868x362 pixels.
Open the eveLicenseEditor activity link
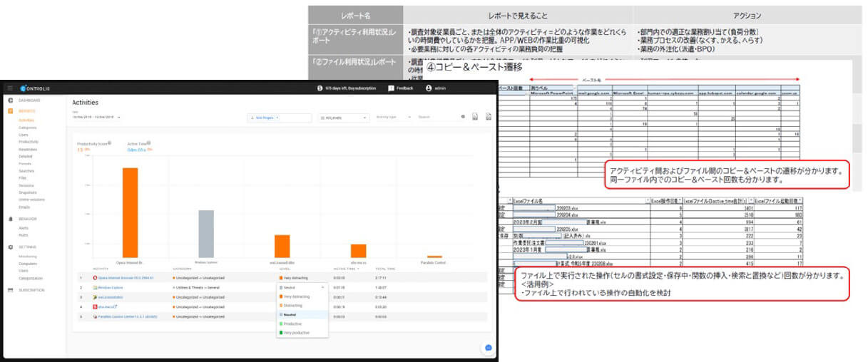tap(111, 297)
